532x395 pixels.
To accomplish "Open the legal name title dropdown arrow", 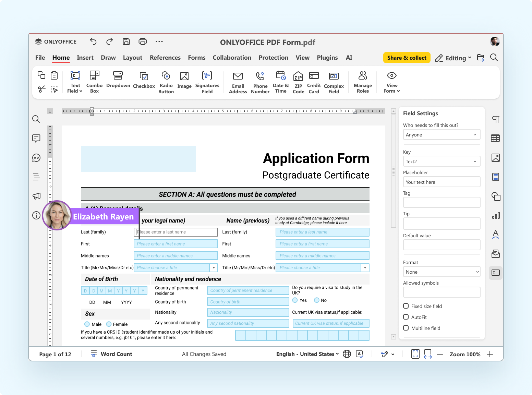I will point(214,268).
